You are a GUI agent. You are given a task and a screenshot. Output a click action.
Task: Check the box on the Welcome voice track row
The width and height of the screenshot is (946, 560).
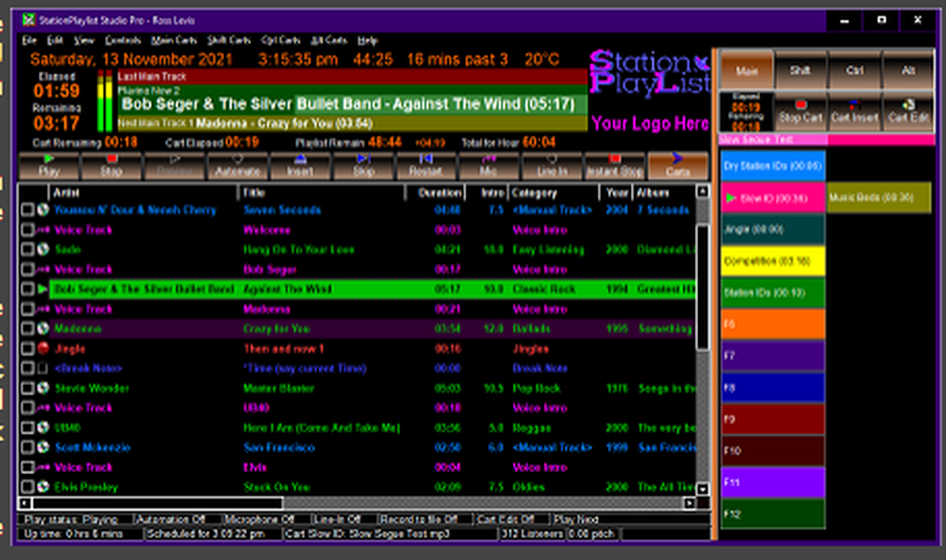pyautogui.click(x=27, y=229)
